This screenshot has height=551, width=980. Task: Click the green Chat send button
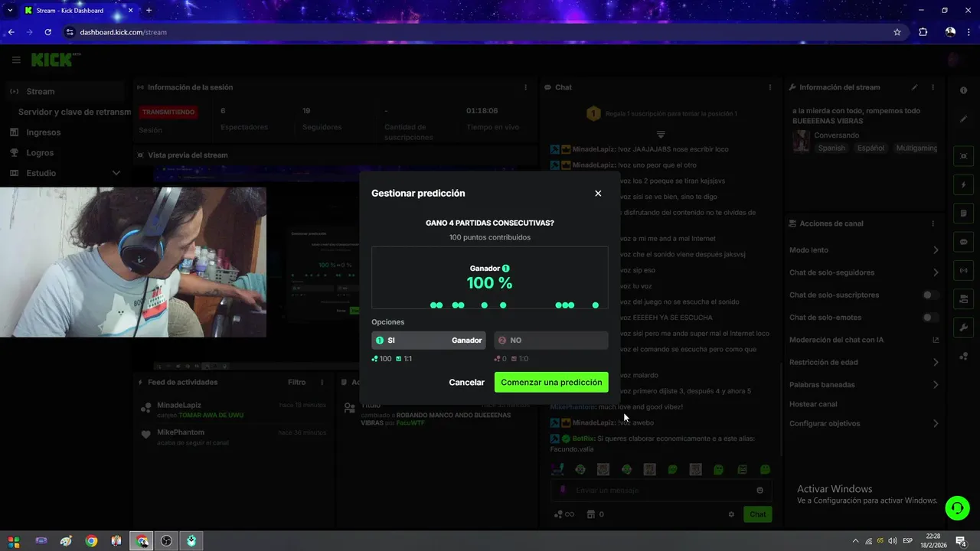point(757,514)
